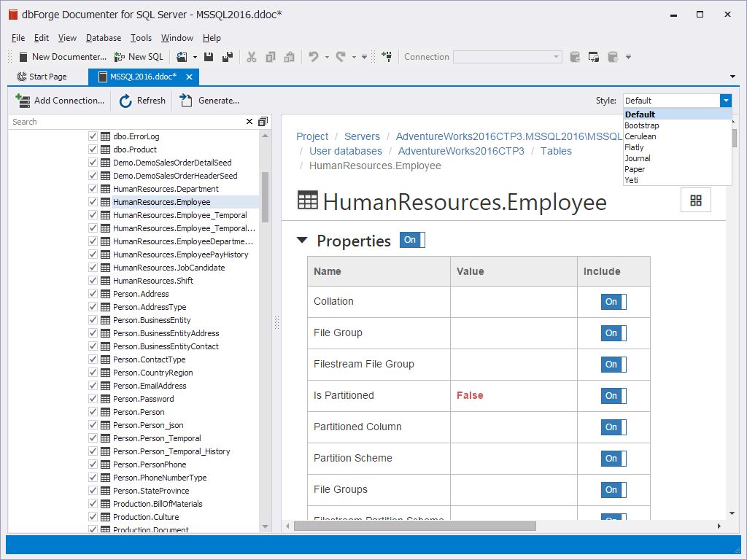747x560 pixels.
Task: Create a New SQL document
Action: pos(139,57)
